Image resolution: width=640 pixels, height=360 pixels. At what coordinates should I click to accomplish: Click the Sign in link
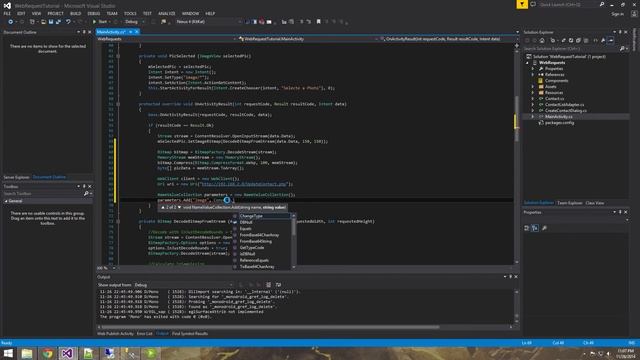click(618, 14)
